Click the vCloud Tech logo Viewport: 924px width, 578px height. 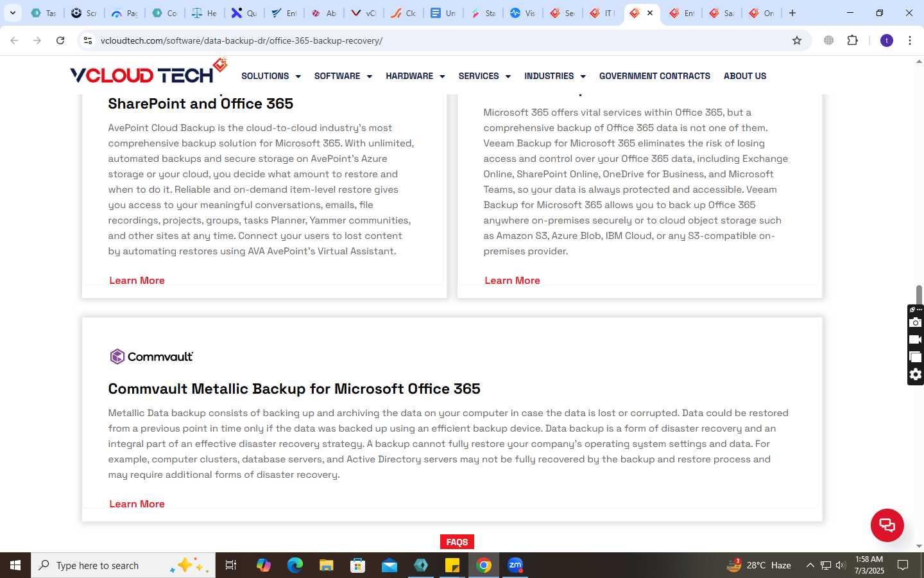coord(149,72)
